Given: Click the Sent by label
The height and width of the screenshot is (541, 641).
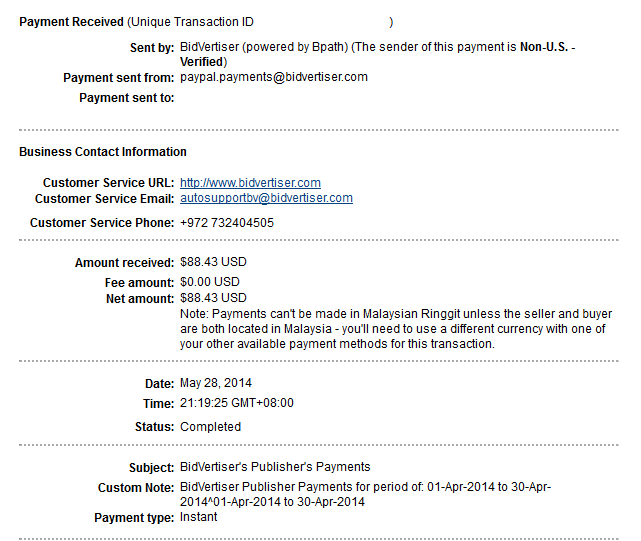Looking at the screenshot, I should [x=152, y=47].
